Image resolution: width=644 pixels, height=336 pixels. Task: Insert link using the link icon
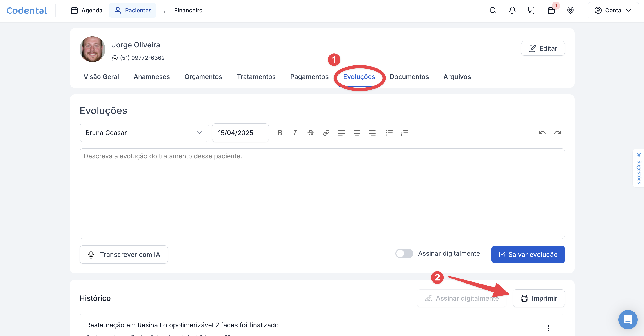(x=326, y=133)
